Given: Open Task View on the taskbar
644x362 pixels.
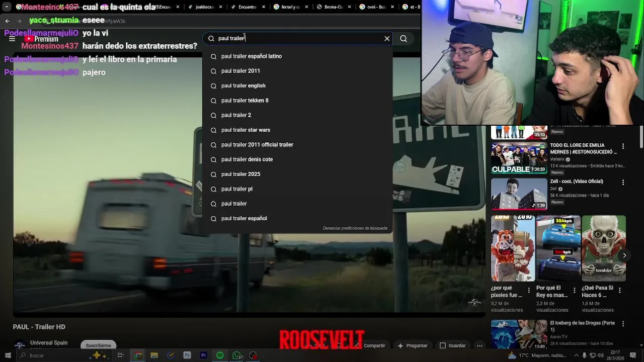Looking at the screenshot, I should tap(121, 355).
